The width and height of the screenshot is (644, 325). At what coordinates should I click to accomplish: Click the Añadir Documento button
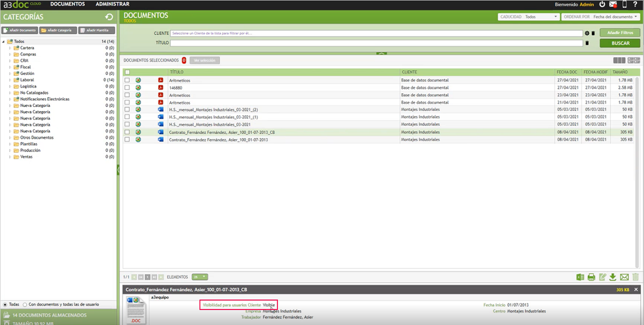pyautogui.click(x=20, y=30)
